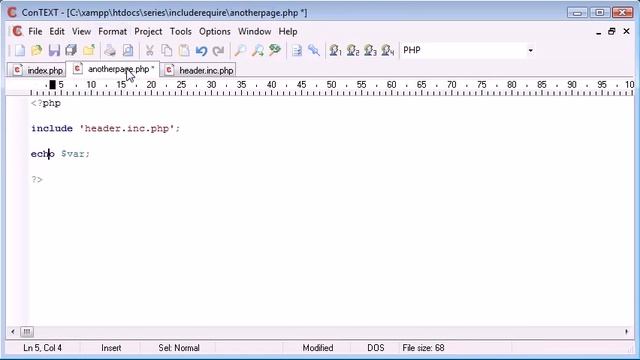Click the <?php opening tag
The height and width of the screenshot is (360, 640).
click(46, 104)
